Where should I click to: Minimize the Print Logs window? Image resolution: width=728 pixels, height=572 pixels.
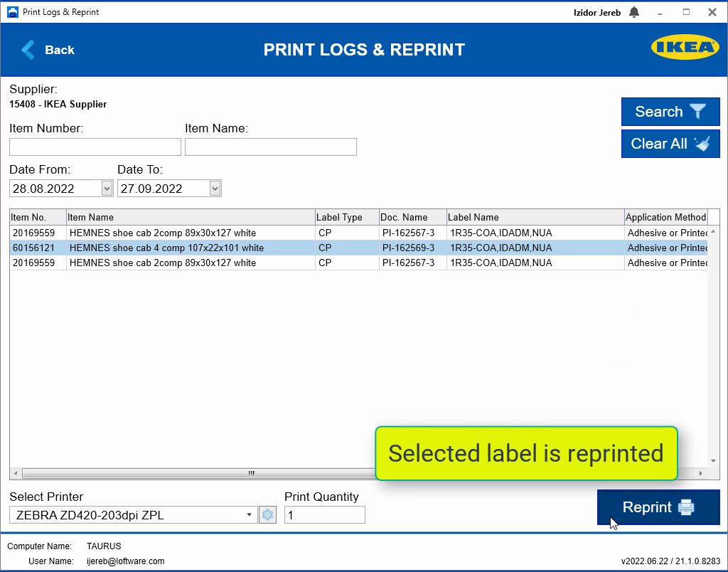tap(660, 13)
